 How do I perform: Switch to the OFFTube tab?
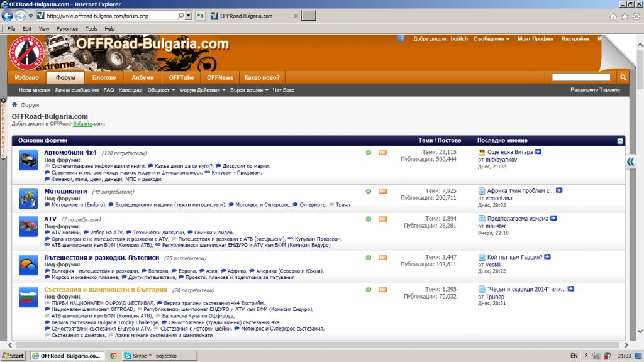[181, 77]
